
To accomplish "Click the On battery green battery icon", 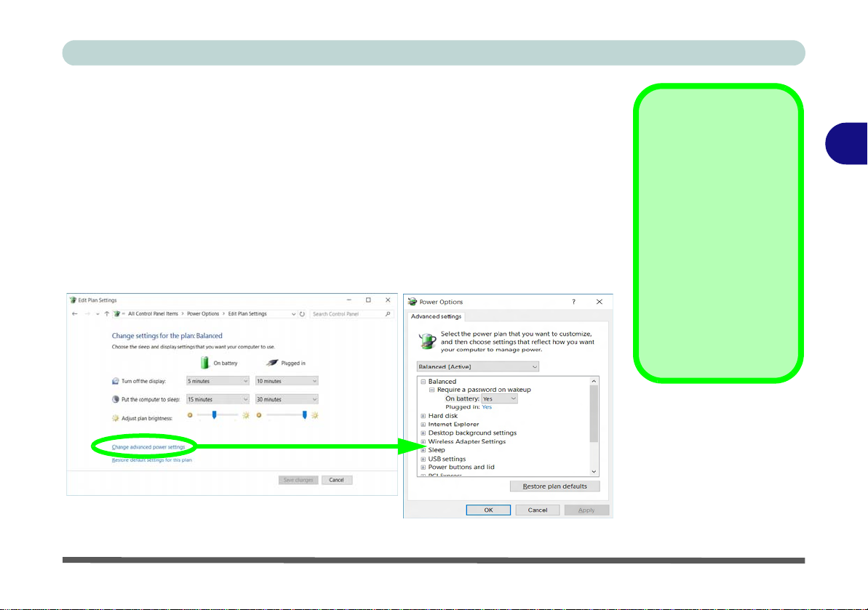I will pyautogui.click(x=205, y=362).
